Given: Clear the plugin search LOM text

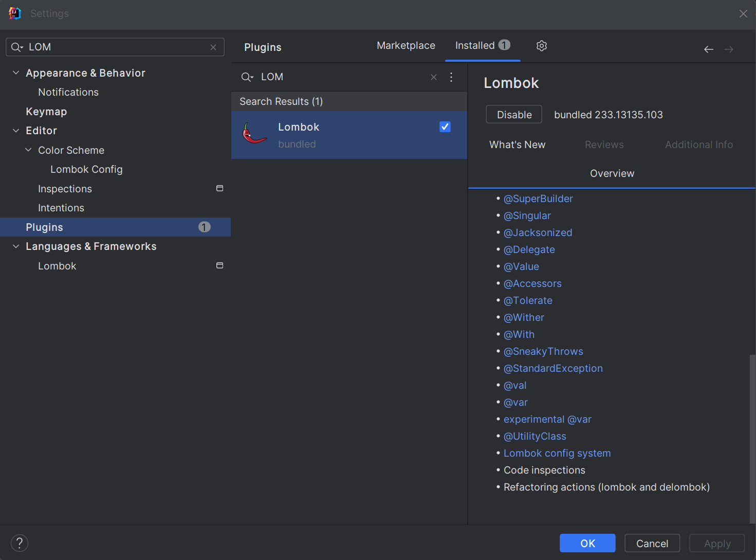Looking at the screenshot, I should tap(434, 77).
